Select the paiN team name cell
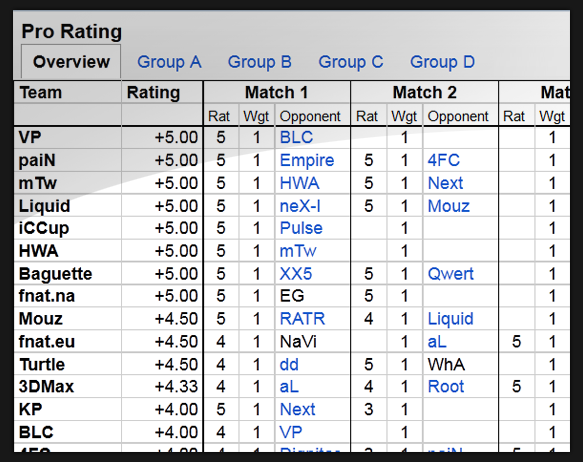583x462 pixels. tap(68, 161)
